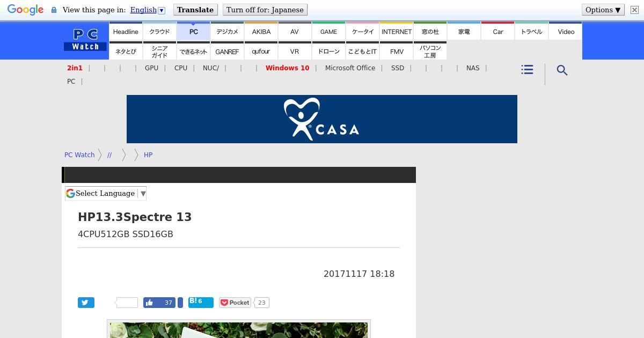Open the Select Language dropdown

pyautogui.click(x=106, y=193)
